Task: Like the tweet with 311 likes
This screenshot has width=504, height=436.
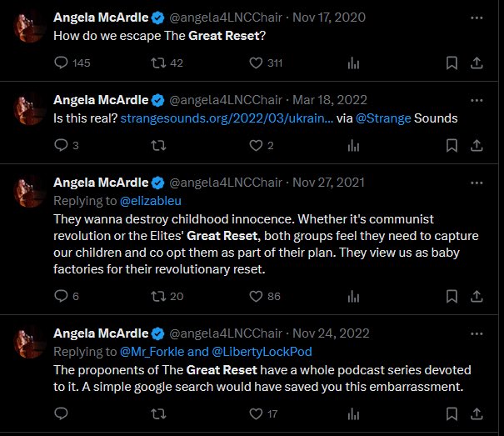Action: (x=256, y=63)
